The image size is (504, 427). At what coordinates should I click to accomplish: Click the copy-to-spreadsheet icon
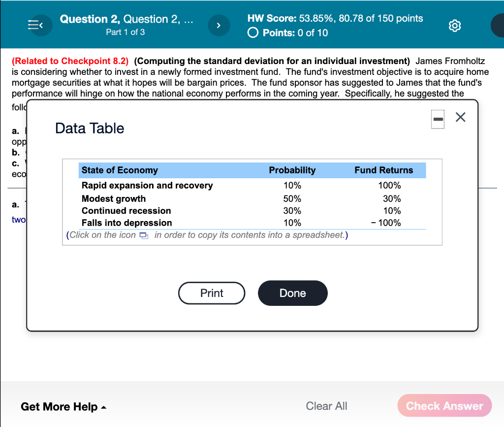coord(143,235)
